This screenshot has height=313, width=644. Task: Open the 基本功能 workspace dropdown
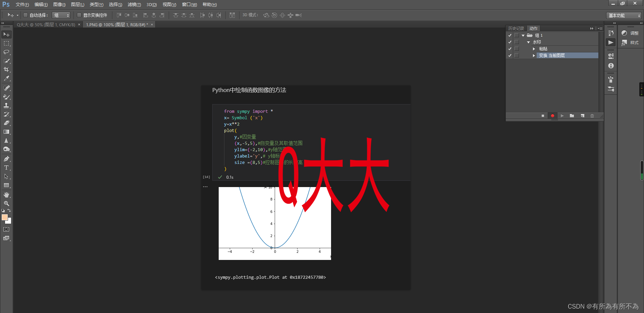tap(624, 15)
